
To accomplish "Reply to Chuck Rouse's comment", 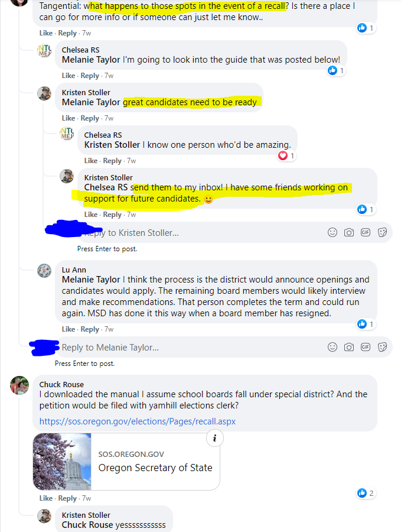I will point(67,498).
